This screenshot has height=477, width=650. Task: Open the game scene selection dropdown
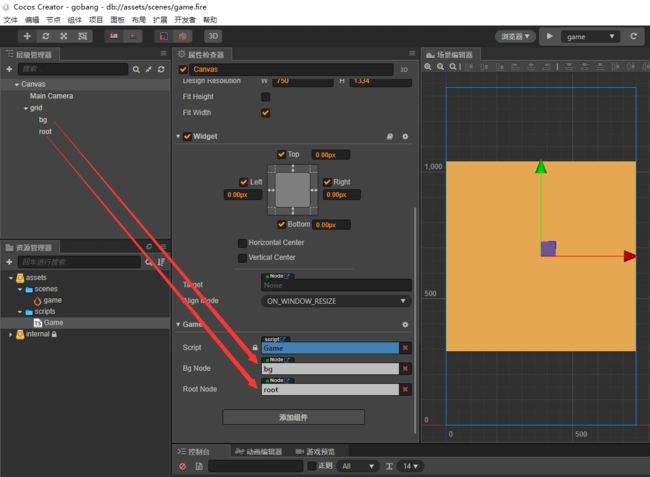coord(590,36)
